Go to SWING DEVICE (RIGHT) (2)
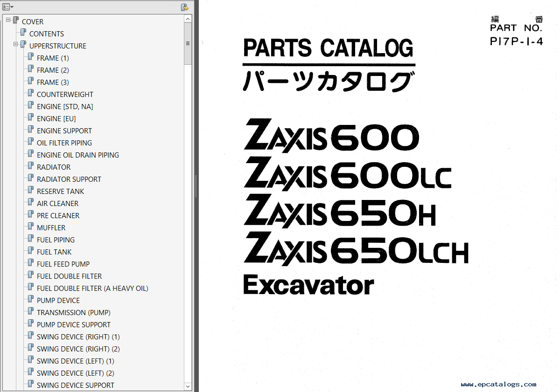The width and height of the screenshot is (560, 392). coord(78,349)
